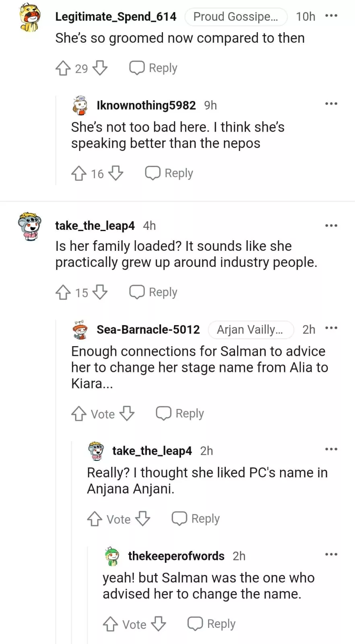355x644 pixels.
Task: Tap the Arjan Vailly... flair tag
Action: point(250,330)
